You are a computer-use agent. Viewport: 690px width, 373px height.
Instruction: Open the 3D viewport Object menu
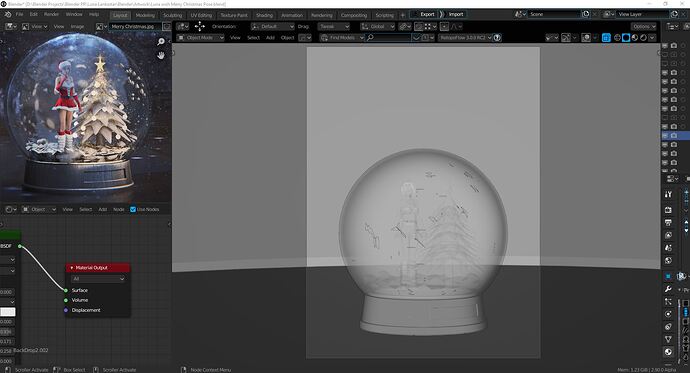287,38
